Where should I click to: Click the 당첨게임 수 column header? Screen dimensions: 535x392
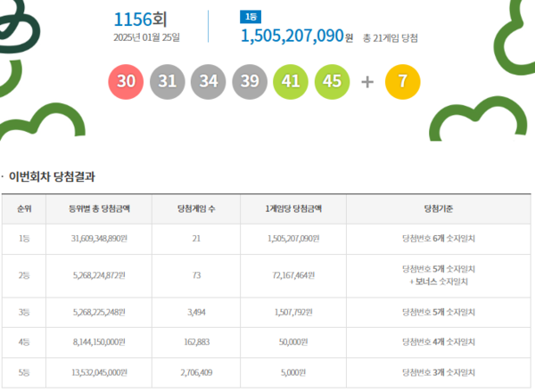pos(196,208)
